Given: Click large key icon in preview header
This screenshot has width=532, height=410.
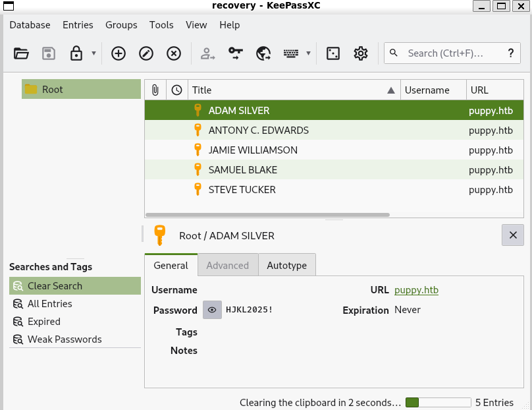Looking at the screenshot, I should 160,235.
